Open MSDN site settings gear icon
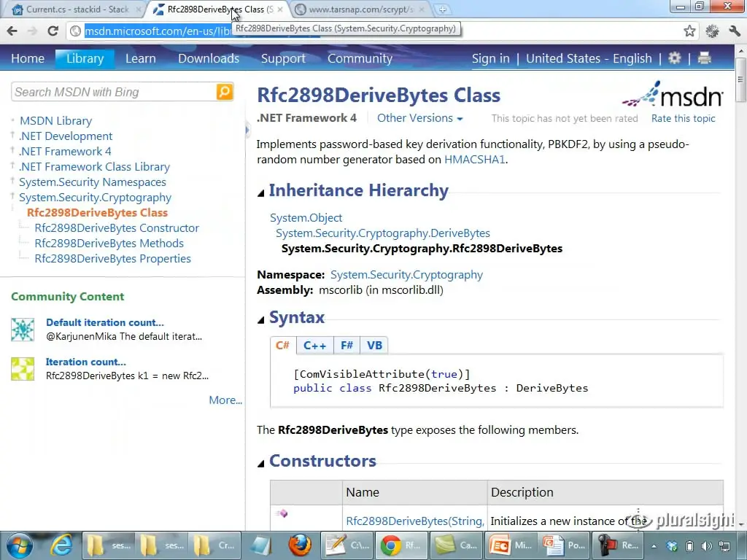This screenshot has width=747, height=560. click(675, 58)
